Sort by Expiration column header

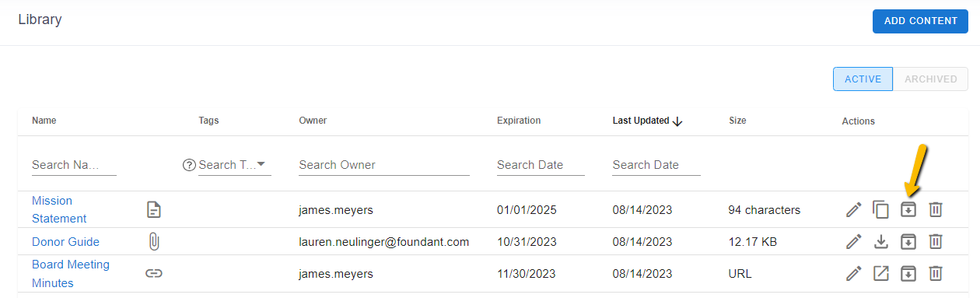click(x=519, y=121)
